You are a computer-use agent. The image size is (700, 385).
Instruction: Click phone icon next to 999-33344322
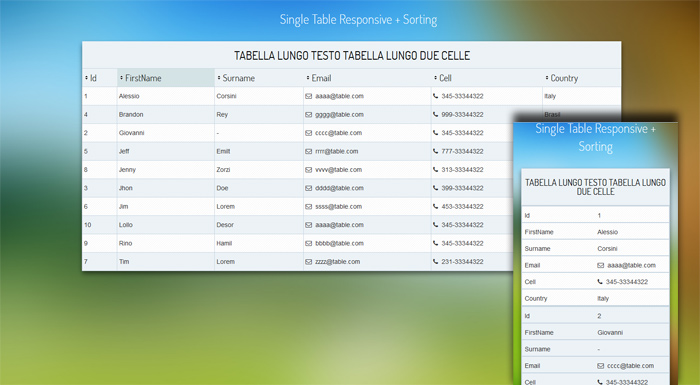coord(435,115)
